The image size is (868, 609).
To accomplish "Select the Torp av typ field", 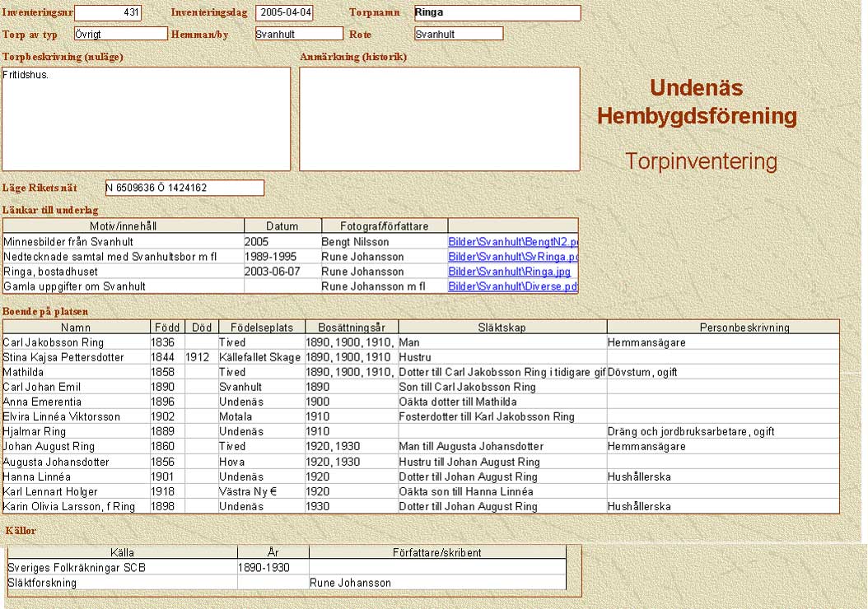I will coord(120,34).
